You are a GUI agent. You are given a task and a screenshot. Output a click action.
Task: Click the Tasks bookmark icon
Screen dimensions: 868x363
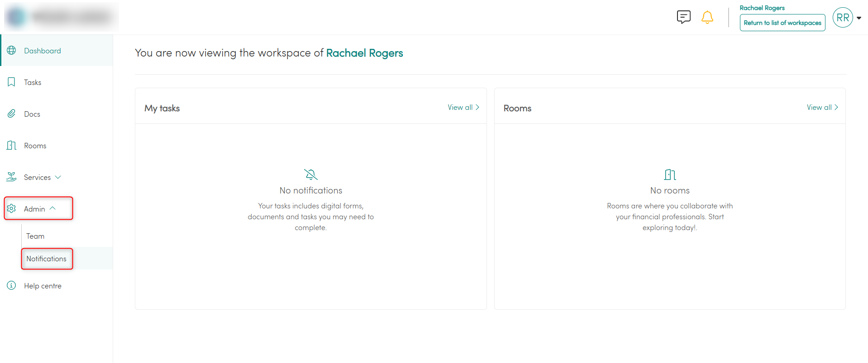12,82
